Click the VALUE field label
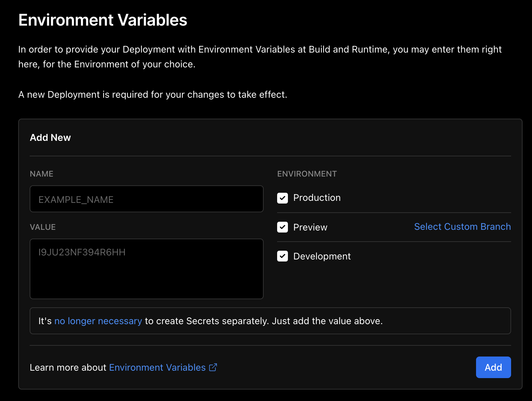532x401 pixels. [42, 227]
